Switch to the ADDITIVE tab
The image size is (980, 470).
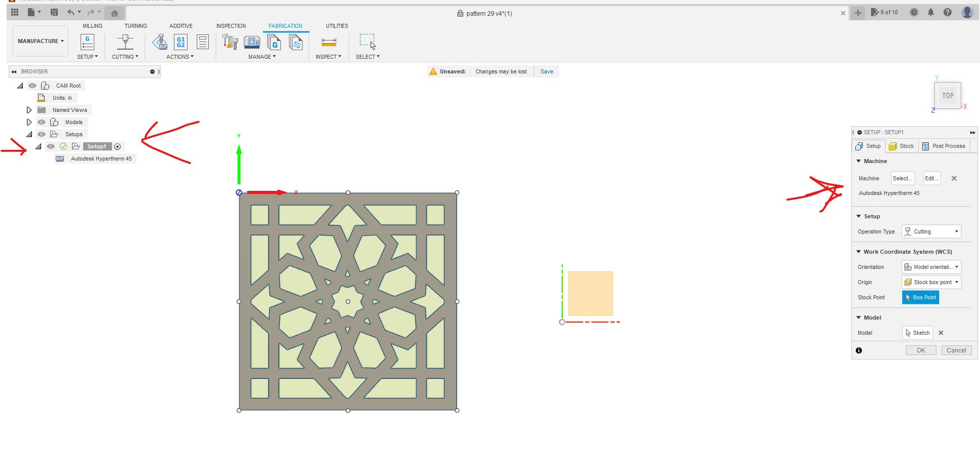181,26
